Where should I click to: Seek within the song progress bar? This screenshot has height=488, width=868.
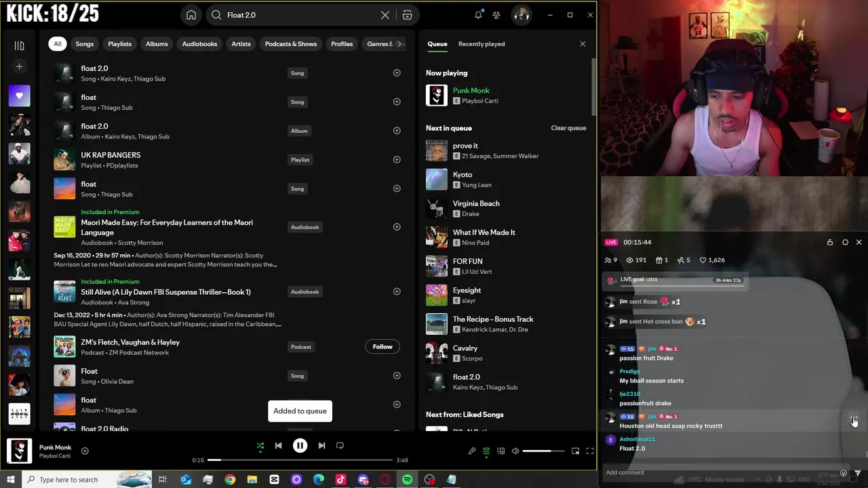(x=300, y=460)
